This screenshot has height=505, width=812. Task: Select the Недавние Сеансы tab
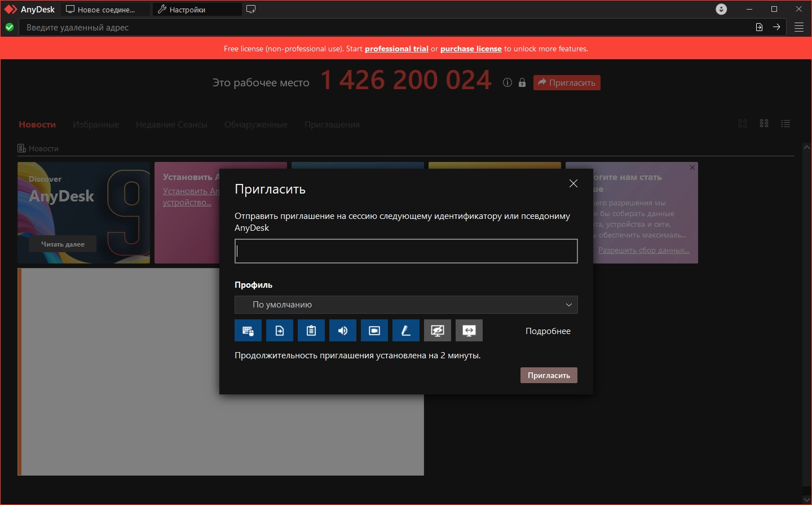tap(171, 125)
